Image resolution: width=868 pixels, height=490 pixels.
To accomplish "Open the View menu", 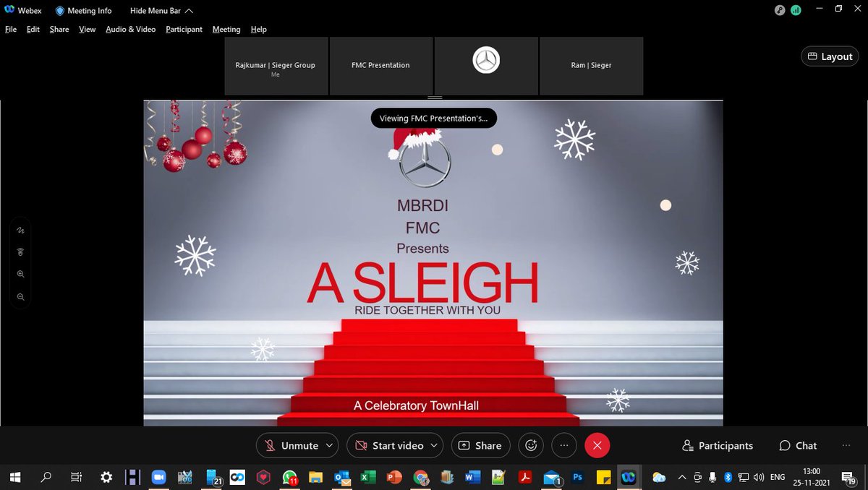I will coord(88,29).
